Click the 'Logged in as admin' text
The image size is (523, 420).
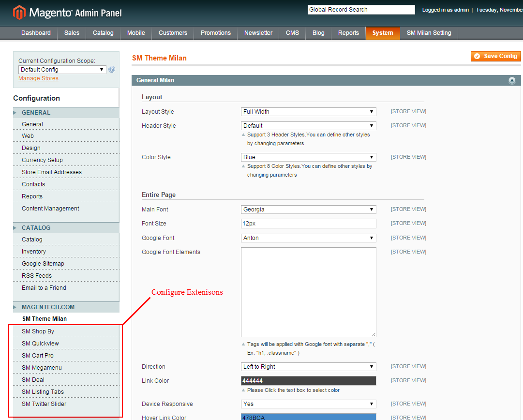(445, 10)
